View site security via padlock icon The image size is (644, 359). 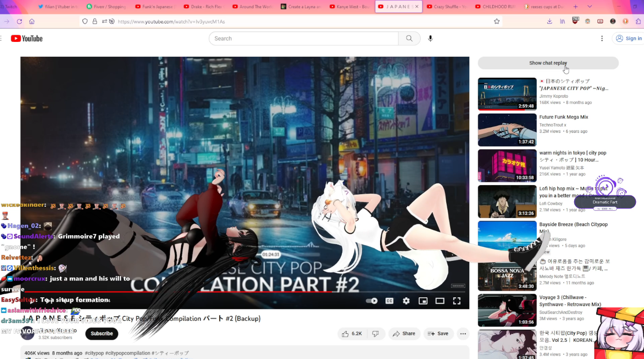point(95,21)
